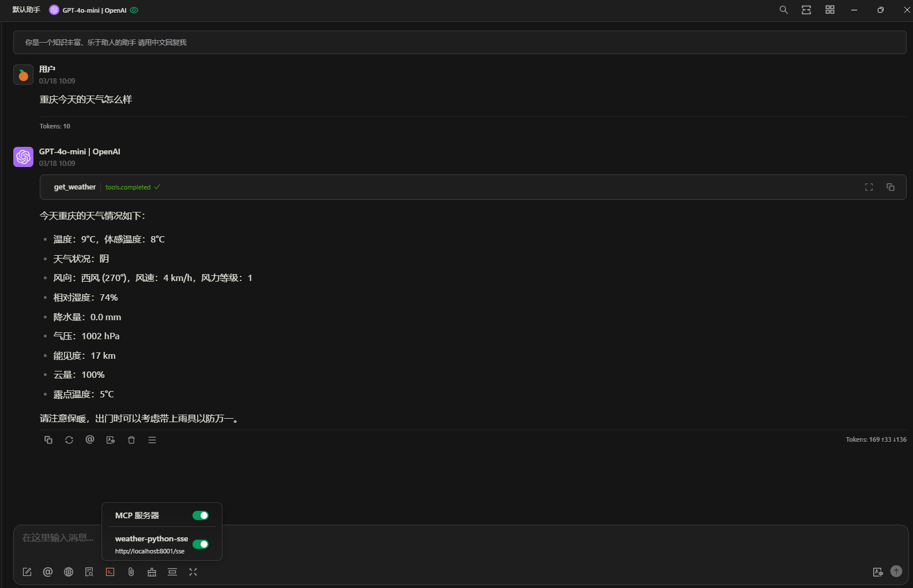Clear messages with the broom icon
Screen dimensions: 913x588
pos(152,572)
